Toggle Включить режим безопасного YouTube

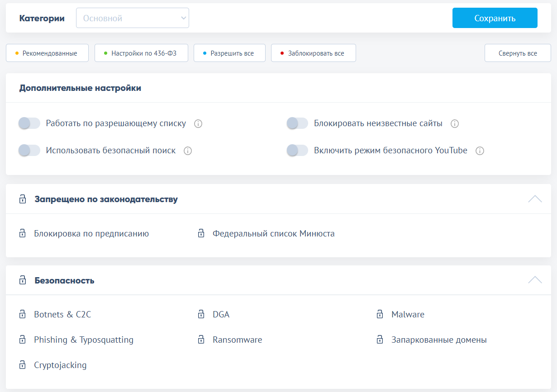pos(298,151)
